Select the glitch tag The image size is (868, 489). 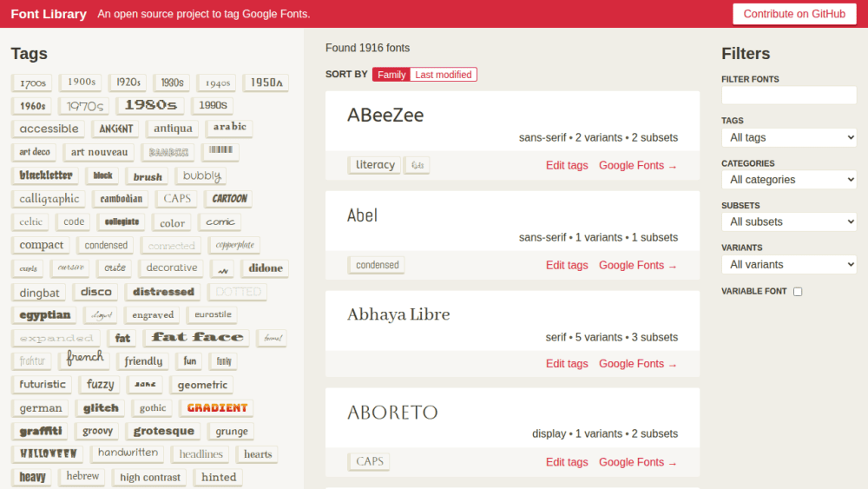pyautogui.click(x=100, y=409)
